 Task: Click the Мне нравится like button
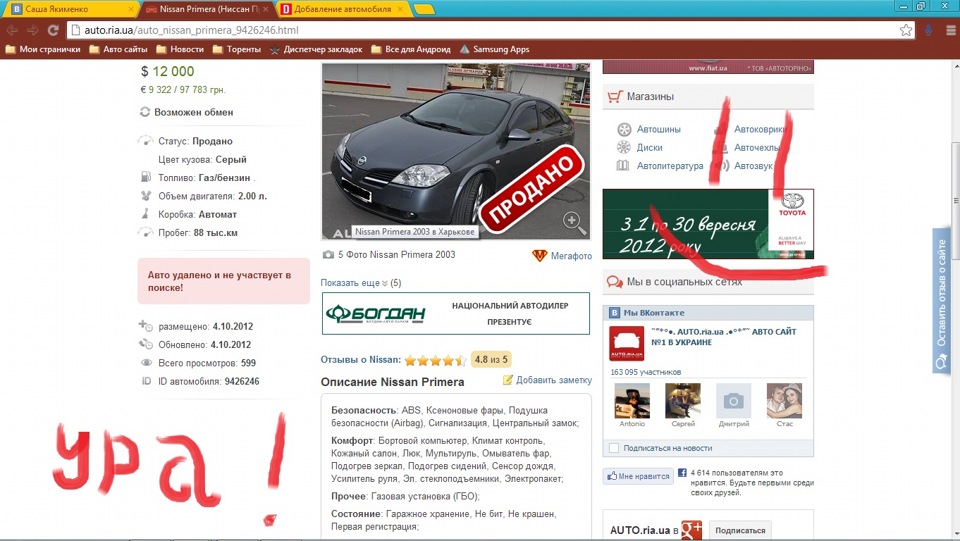[638, 476]
